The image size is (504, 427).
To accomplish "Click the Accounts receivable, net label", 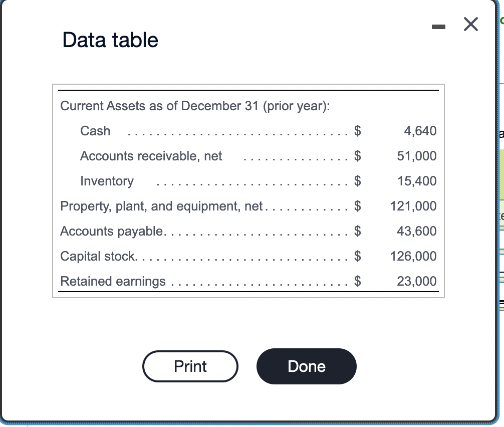I will tap(151, 156).
